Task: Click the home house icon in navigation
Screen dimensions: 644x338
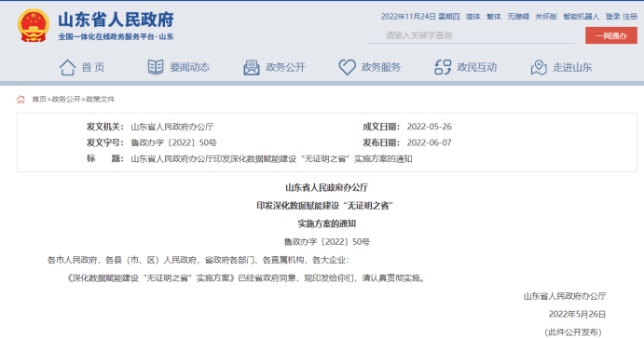Action: tap(67, 67)
